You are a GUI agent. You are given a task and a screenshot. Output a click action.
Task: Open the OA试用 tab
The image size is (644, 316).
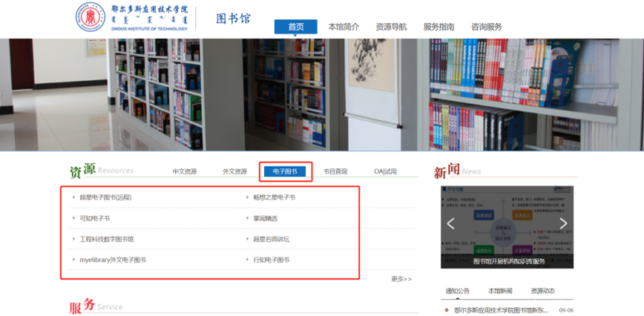coord(385,171)
